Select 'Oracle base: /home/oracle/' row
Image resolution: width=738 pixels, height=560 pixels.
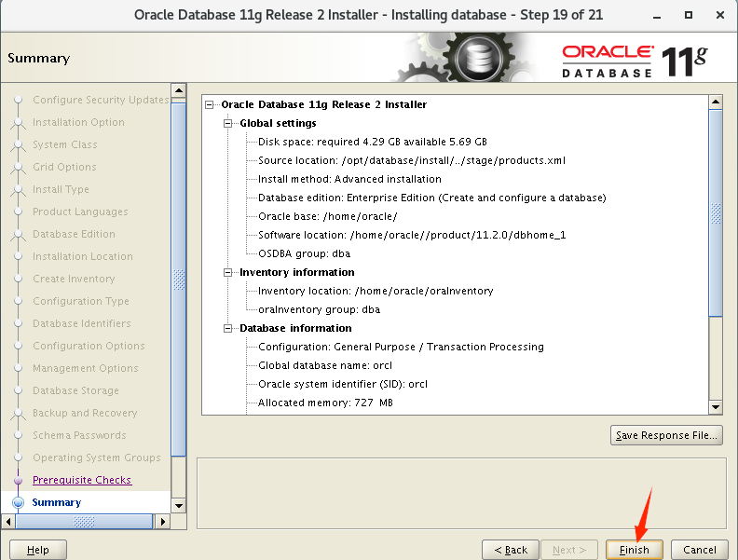[x=328, y=216]
